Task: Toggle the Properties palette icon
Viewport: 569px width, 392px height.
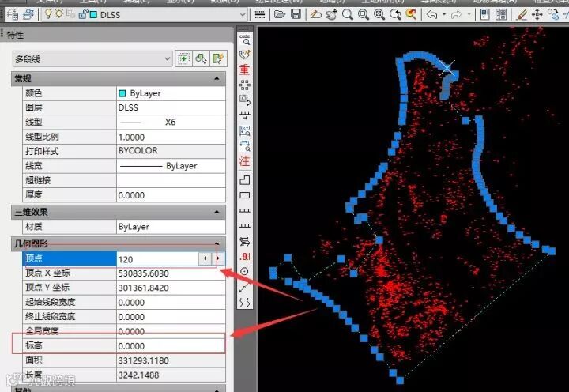Action: 484,14
